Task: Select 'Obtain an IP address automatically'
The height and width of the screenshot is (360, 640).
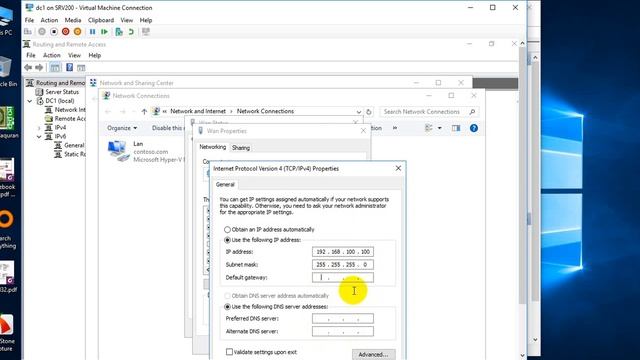Action: pyautogui.click(x=227, y=229)
